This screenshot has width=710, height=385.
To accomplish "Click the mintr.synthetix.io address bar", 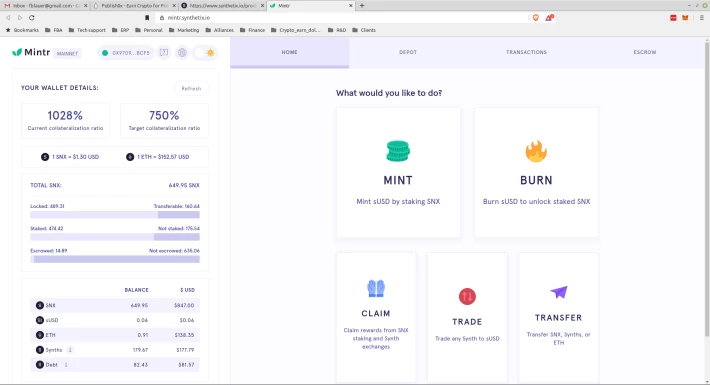I will (342, 18).
